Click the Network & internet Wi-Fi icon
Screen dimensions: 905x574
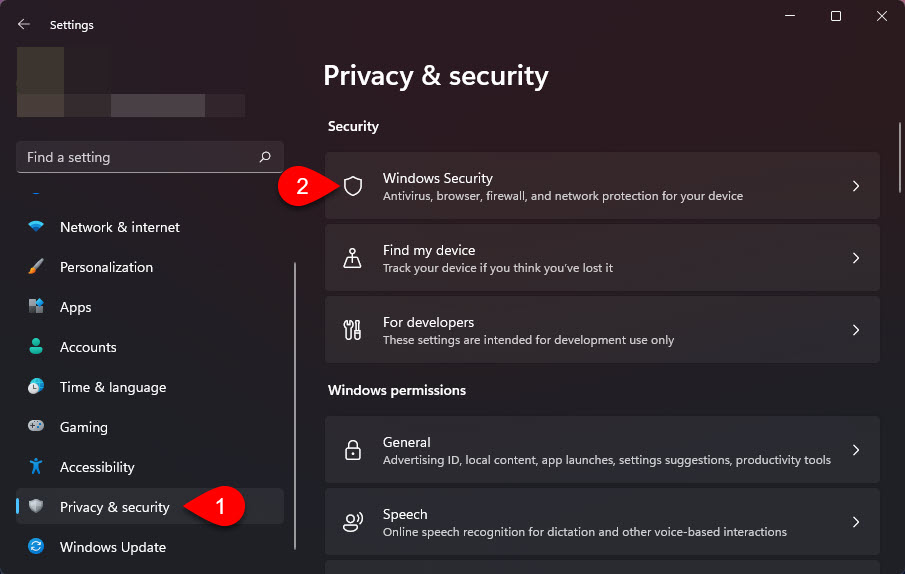click(36, 226)
